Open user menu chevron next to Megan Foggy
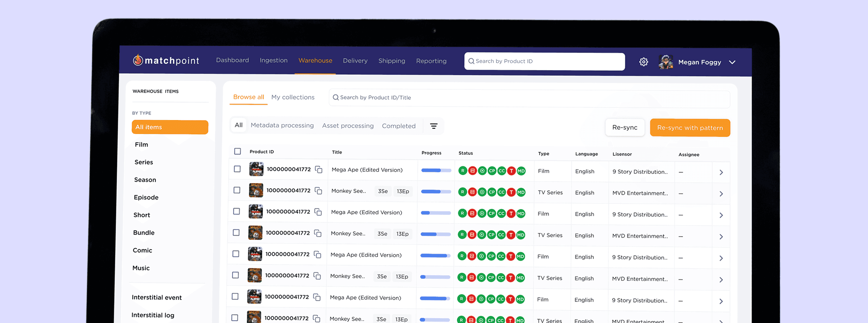 [732, 62]
